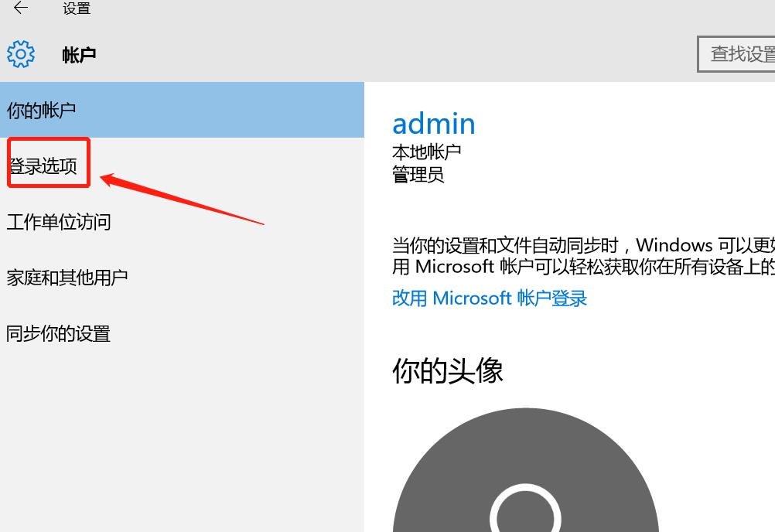Click the blue Settings gear icon
Screen dimensions: 775x532
(21, 54)
